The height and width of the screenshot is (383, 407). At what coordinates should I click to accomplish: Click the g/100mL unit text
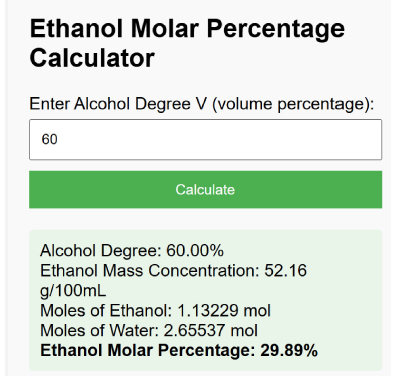point(73,291)
